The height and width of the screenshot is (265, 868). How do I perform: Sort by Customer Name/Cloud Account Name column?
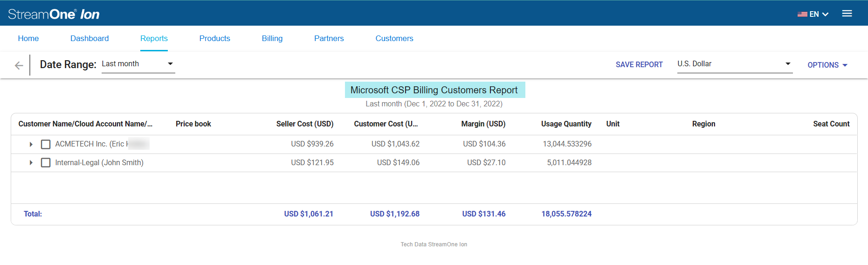pos(85,124)
